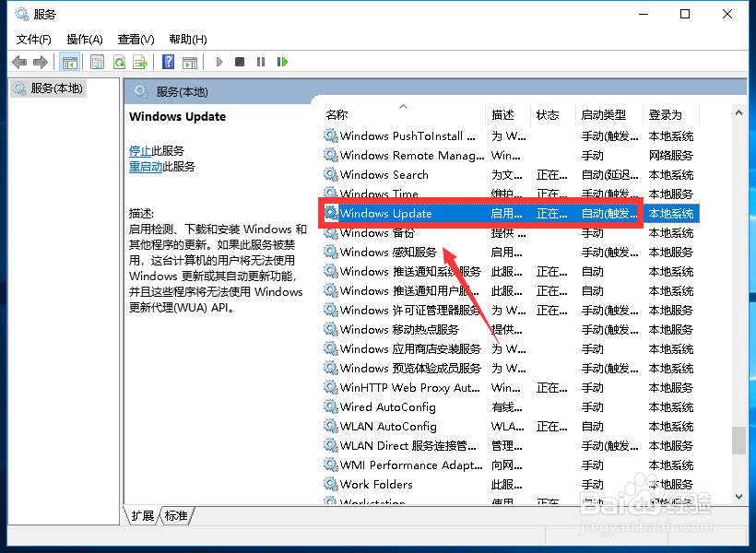Click the scrollbar down arrow
This screenshot has height=553, width=756.
click(738, 496)
